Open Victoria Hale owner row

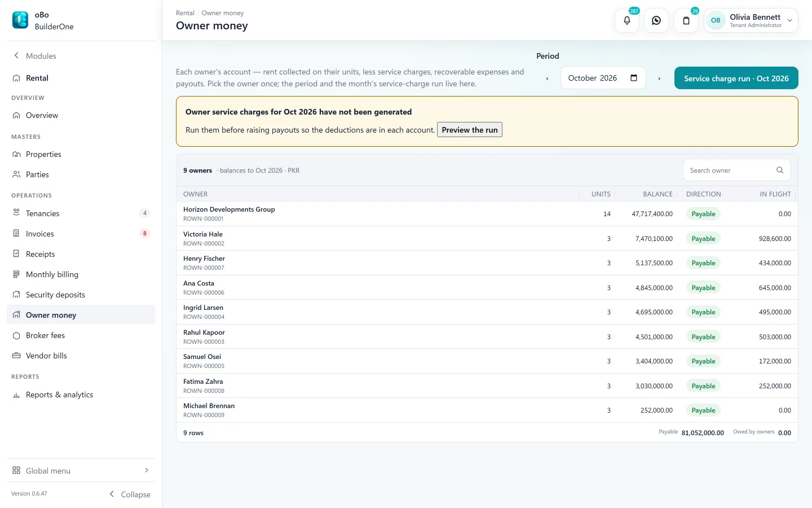pyautogui.click(x=487, y=239)
